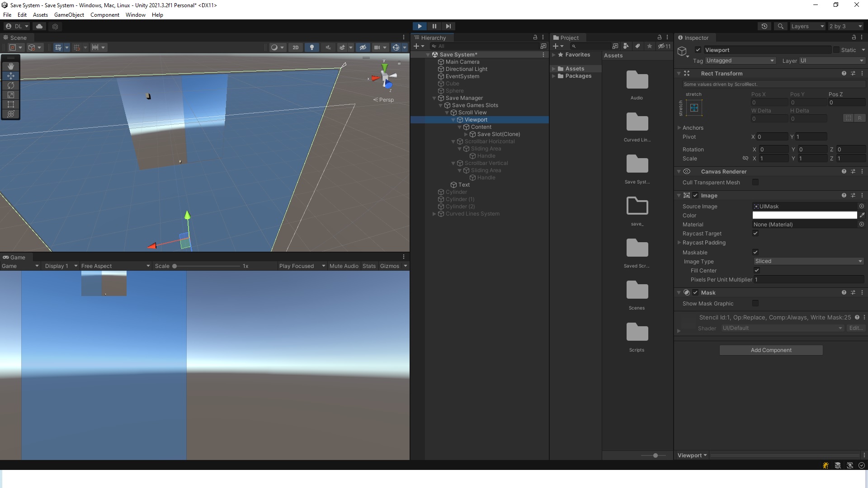The width and height of the screenshot is (868, 488).
Task: Open the Layers dropdown in the toolbar
Action: (807, 26)
